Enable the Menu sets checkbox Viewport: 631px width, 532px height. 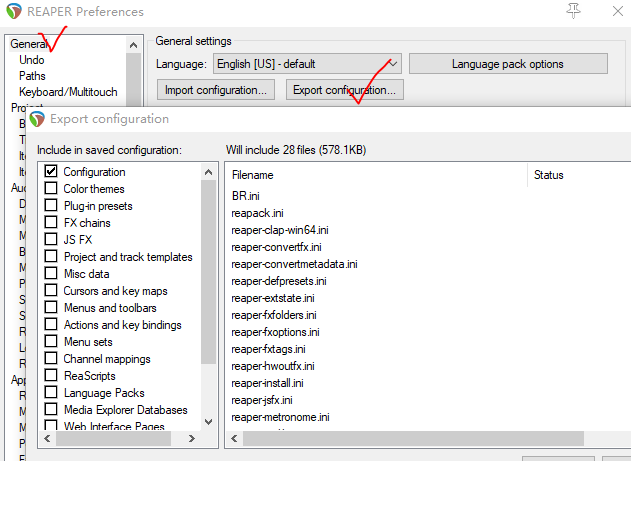click(51, 341)
